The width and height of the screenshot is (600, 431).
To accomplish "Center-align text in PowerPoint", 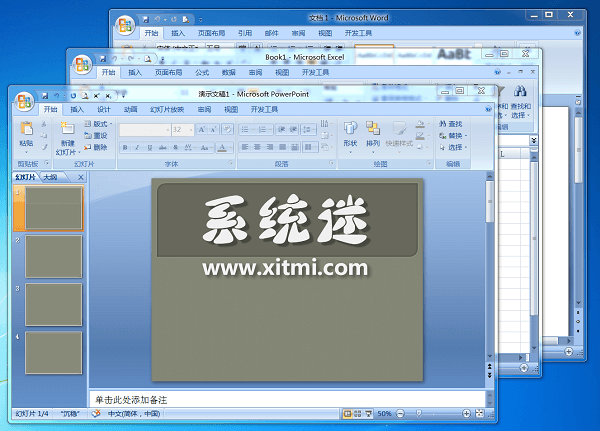I will [x=258, y=147].
